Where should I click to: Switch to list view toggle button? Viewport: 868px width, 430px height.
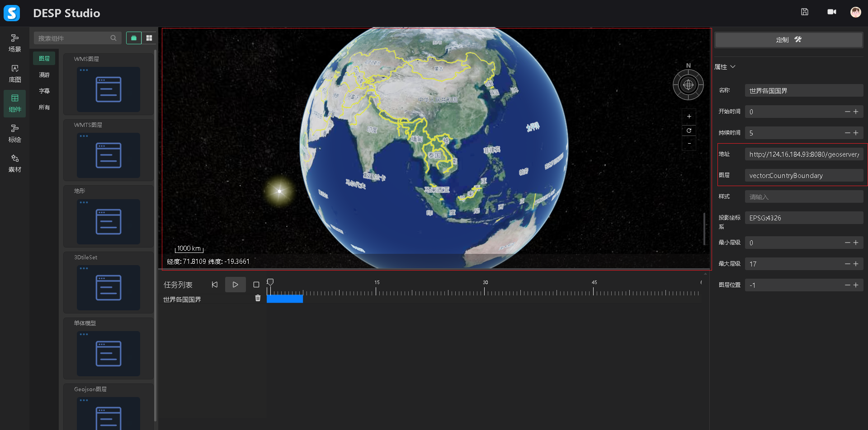[134, 38]
